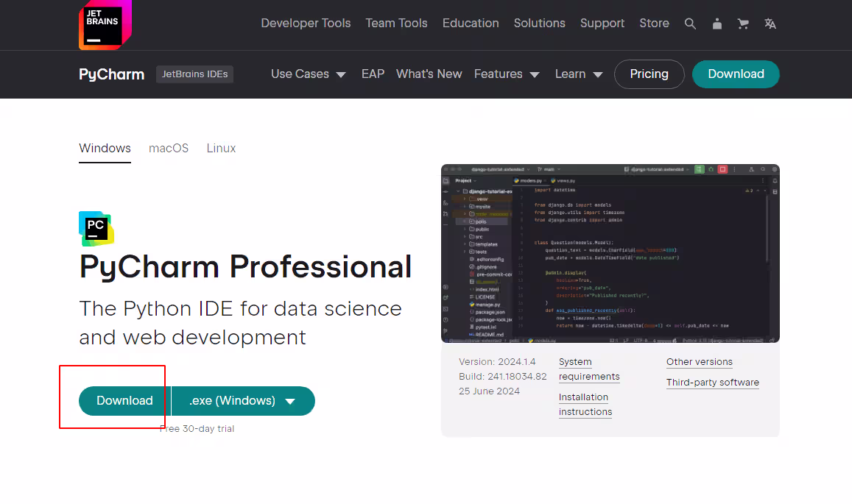
Task: Click the PyCharm IDE screenshot preview
Action: pyautogui.click(x=610, y=253)
